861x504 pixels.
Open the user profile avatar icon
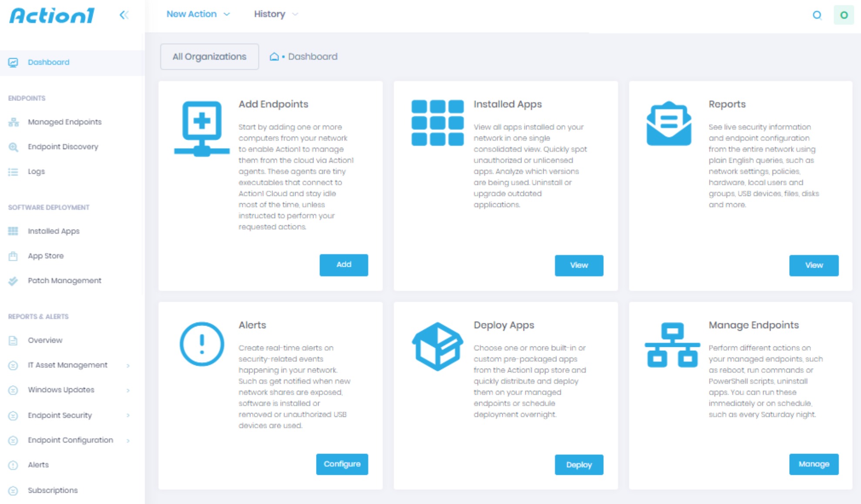tap(844, 15)
